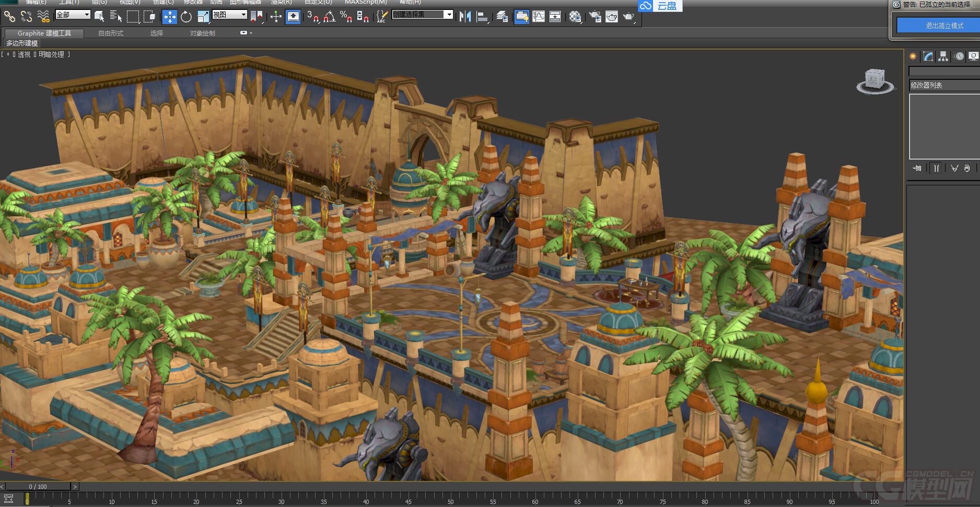Open the Hierarchy command panel tab

click(943, 56)
